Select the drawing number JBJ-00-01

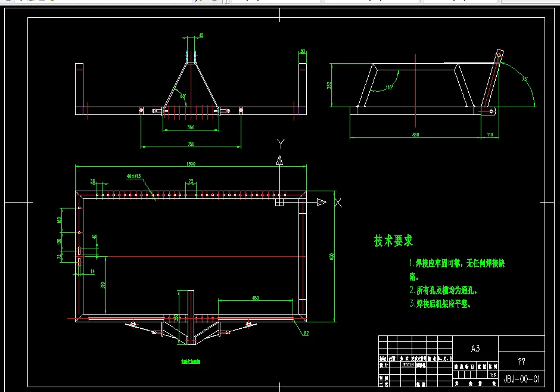coord(521,379)
